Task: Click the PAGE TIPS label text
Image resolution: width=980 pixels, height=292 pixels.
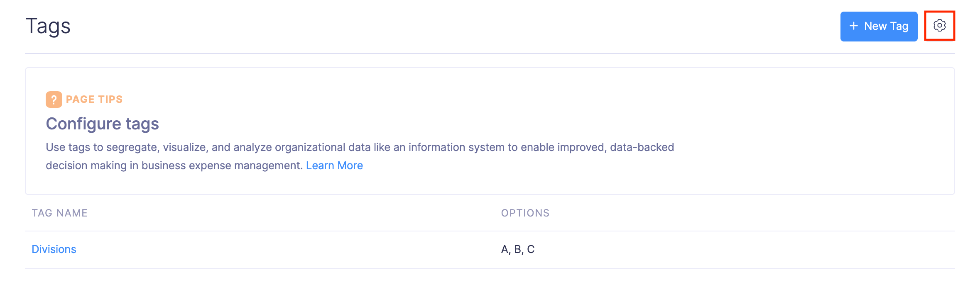Action: (94, 100)
